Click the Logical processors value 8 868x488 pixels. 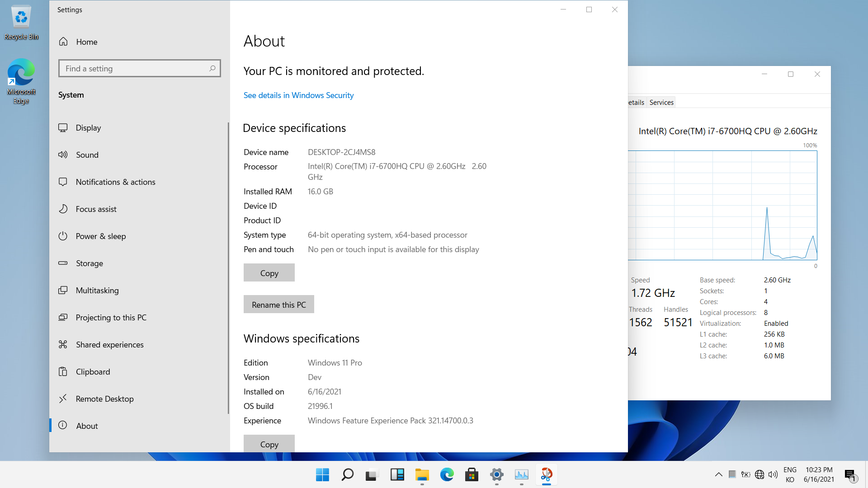tap(766, 313)
